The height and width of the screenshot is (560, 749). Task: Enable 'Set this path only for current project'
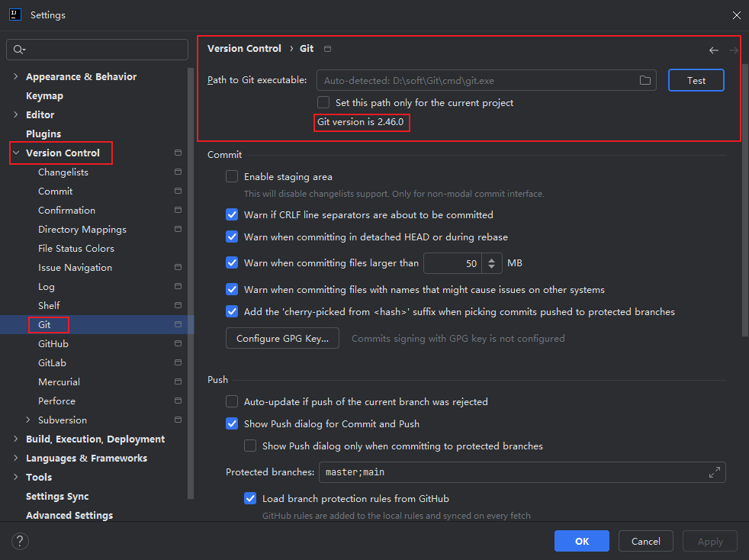(x=323, y=103)
